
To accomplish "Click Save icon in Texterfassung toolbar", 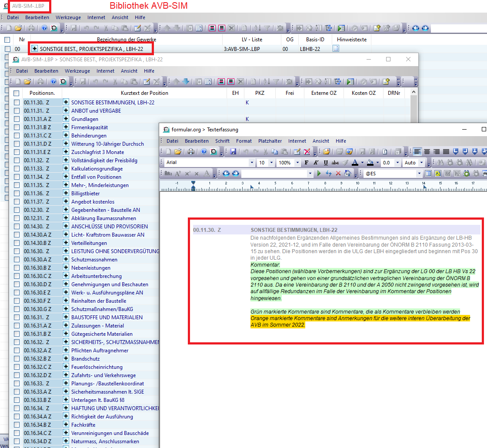I will (233, 151).
